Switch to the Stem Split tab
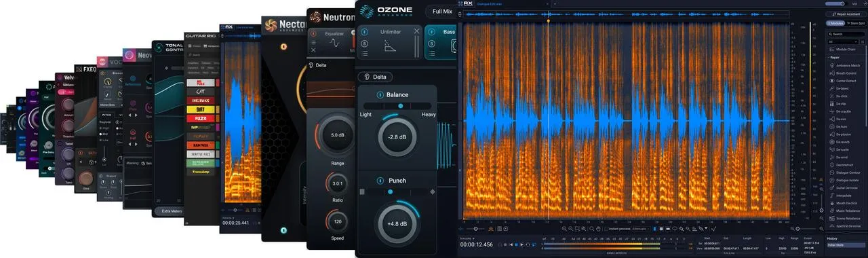Image resolution: width=868 pixels, height=258 pixels. (855, 23)
